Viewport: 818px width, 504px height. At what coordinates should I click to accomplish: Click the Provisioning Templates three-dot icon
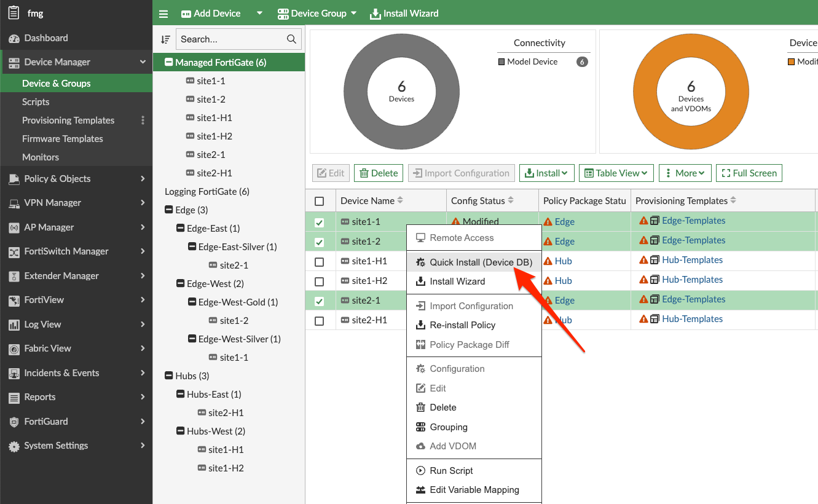[x=143, y=120]
